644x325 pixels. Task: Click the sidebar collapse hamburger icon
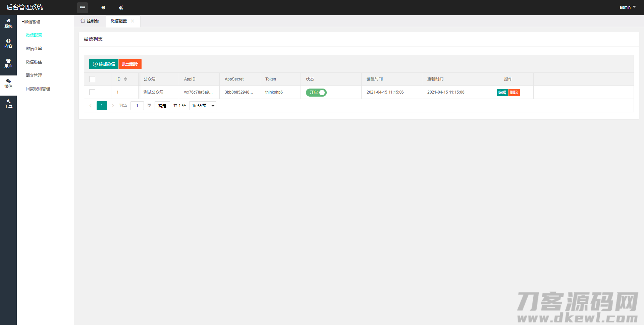coord(83,7)
